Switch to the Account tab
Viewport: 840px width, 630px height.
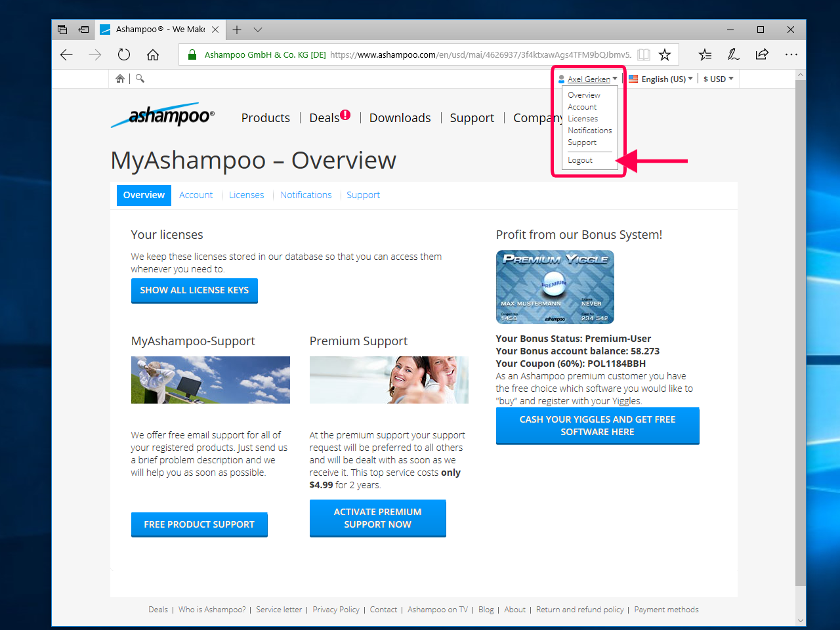point(196,195)
